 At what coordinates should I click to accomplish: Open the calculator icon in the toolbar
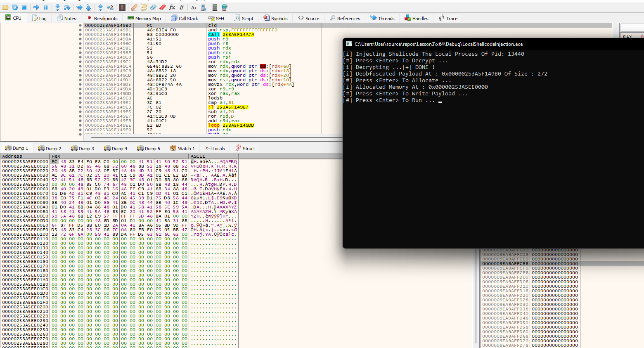click(215, 7)
